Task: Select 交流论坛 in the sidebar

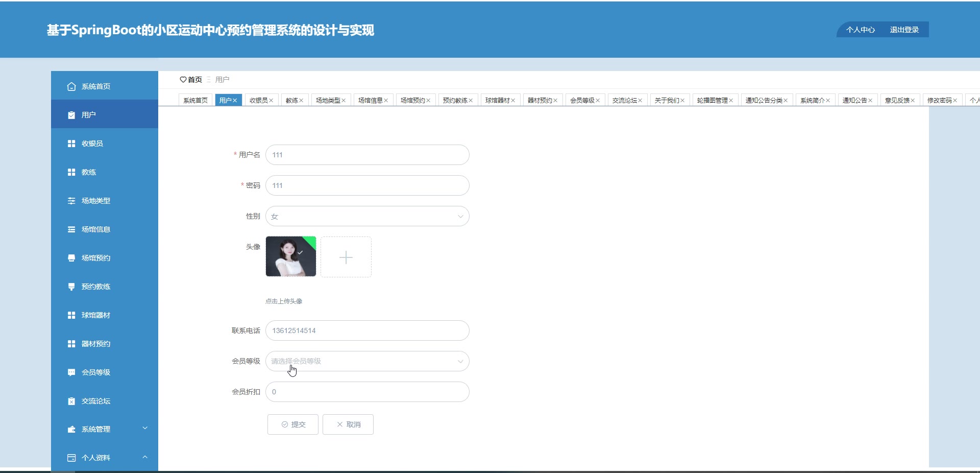Action: click(x=105, y=401)
